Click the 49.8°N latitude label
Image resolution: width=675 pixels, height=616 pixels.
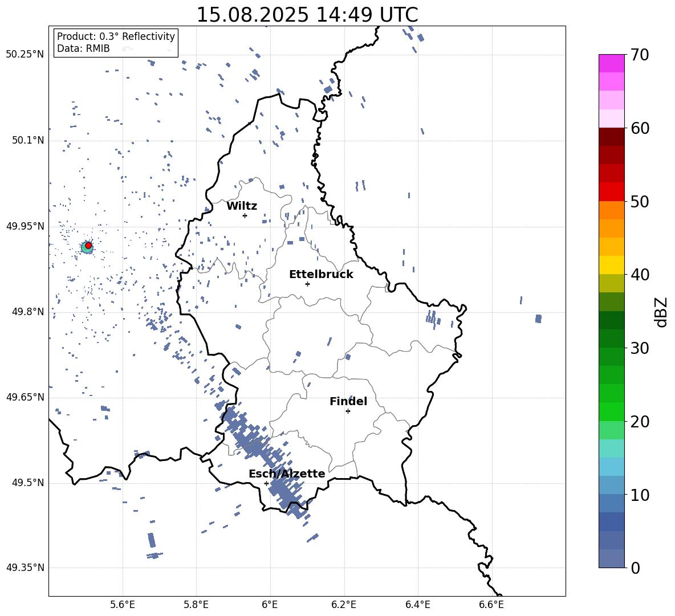(x=28, y=312)
